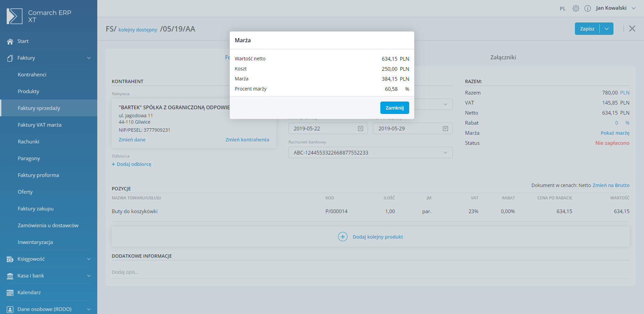Click the Kalendarz sidebar icon

[10, 293]
